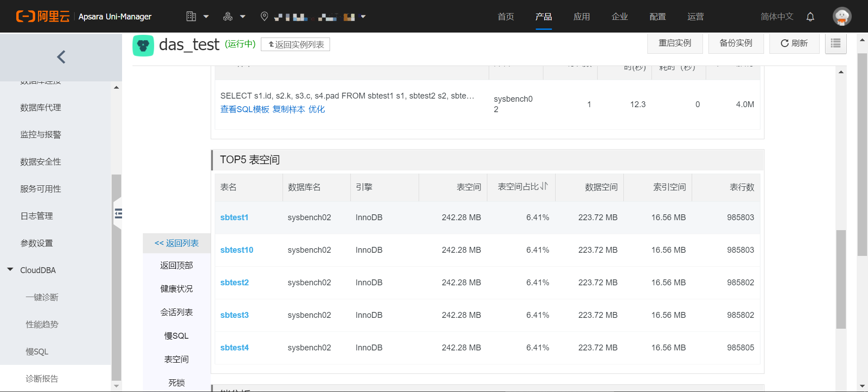Open table sbtest10 link
Screen dimensions: 868x392
(236, 250)
